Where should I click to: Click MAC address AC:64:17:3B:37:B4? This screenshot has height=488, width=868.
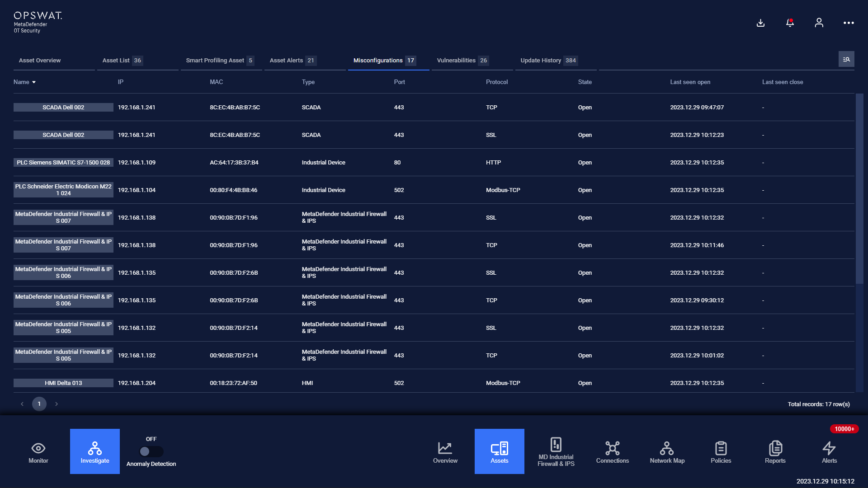(x=234, y=163)
